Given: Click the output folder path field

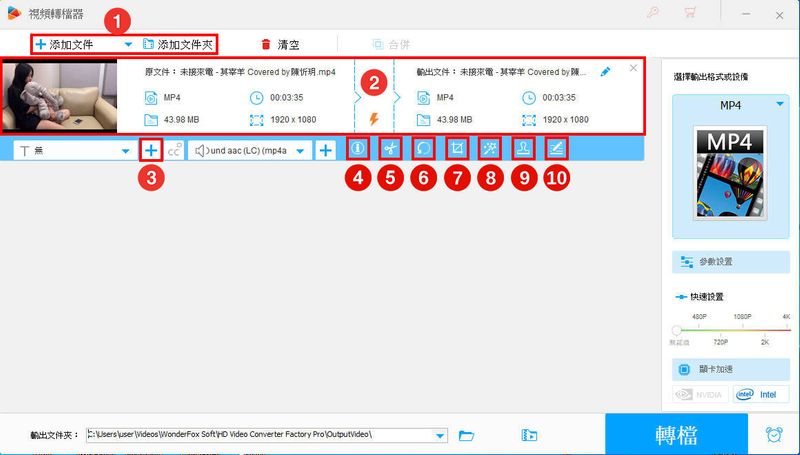Looking at the screenshot, I should pyautogui.click(x=260, y=435).
